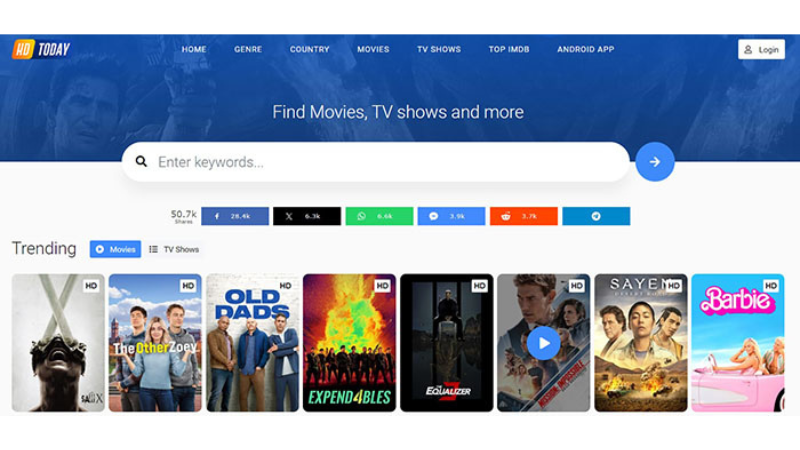Viewport: 800px width, 450px height.
Task: Click the HD badge on The Other Zoey poster
Action: [188, 286]
